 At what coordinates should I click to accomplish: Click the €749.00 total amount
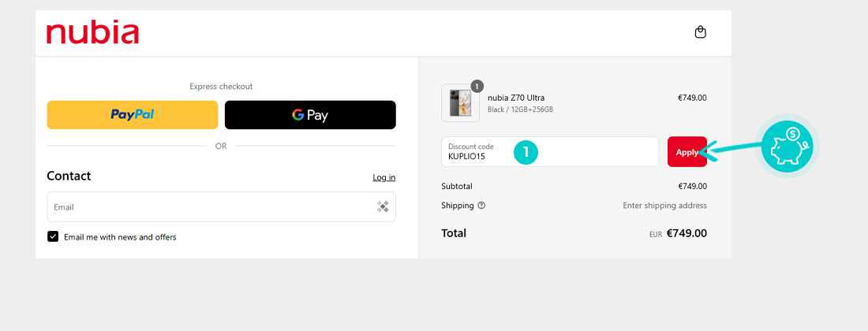pos(687,233)
